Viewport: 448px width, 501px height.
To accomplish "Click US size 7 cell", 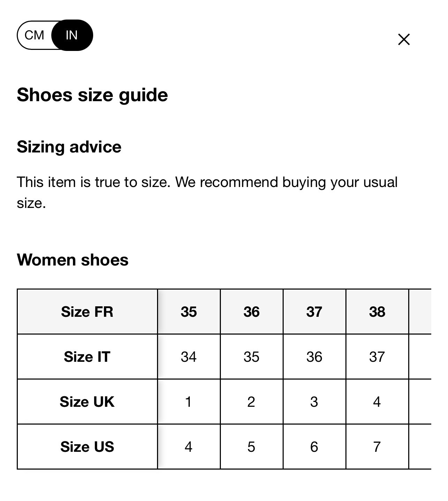I will click(377, 447).
